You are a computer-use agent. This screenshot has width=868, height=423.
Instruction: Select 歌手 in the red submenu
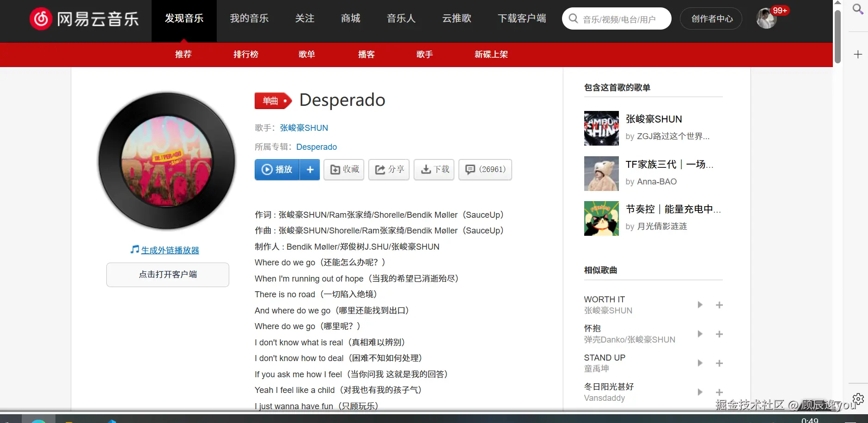pyautogui.click(x=424, y=55)
